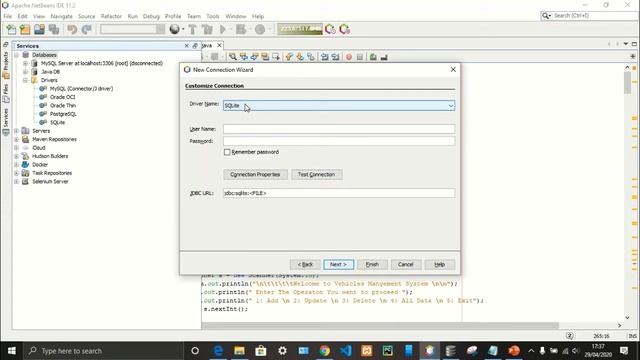Click the Help button in the wizard

[x=439, y=264]
